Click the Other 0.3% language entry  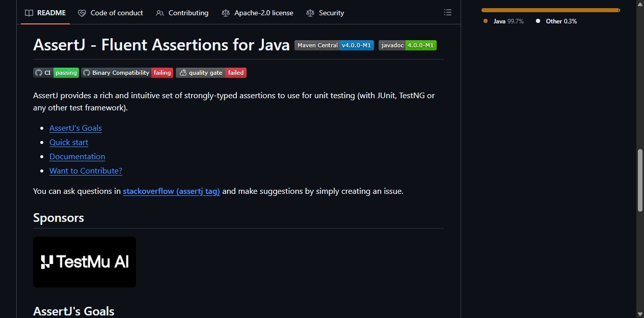click(556, 21)
